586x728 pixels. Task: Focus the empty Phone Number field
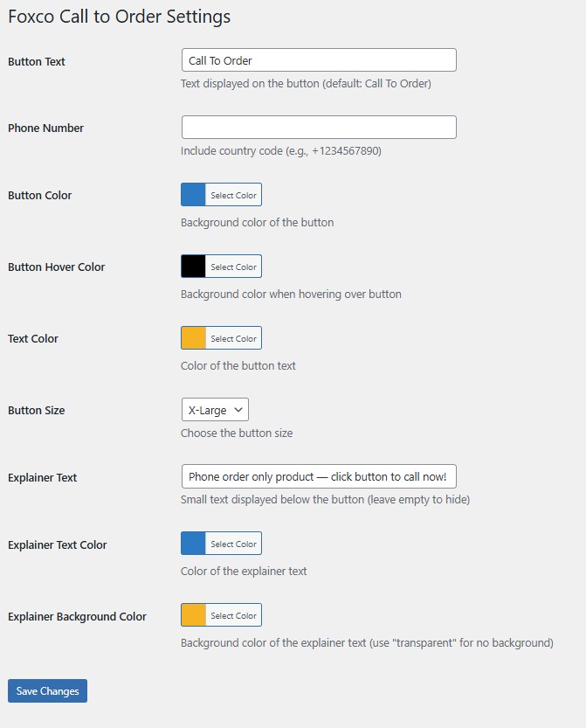319,128
